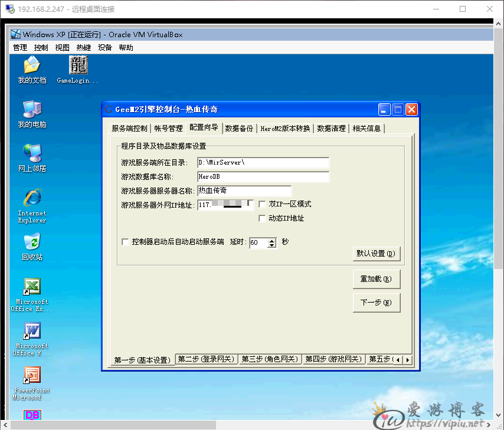Click the 游戏服务器服务器名称 field
Viewport: 504px width, 430px height.
[244, 191]
